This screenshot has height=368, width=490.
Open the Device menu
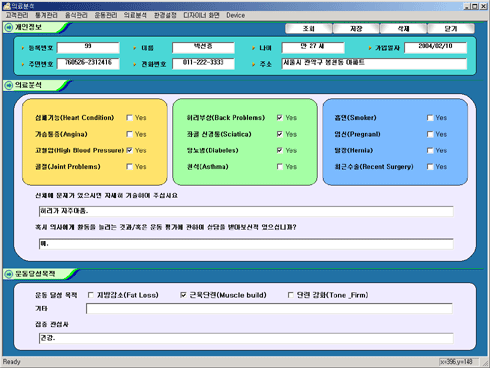[x=236, y=15]
